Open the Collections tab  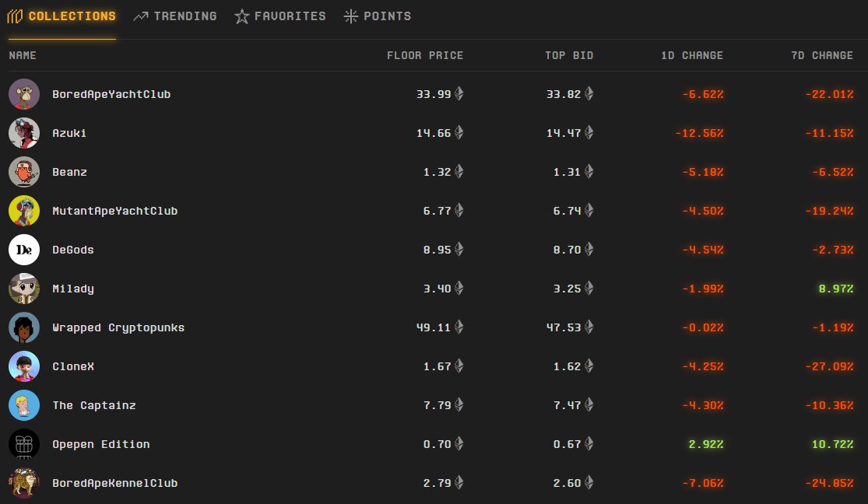click(61, 16)
